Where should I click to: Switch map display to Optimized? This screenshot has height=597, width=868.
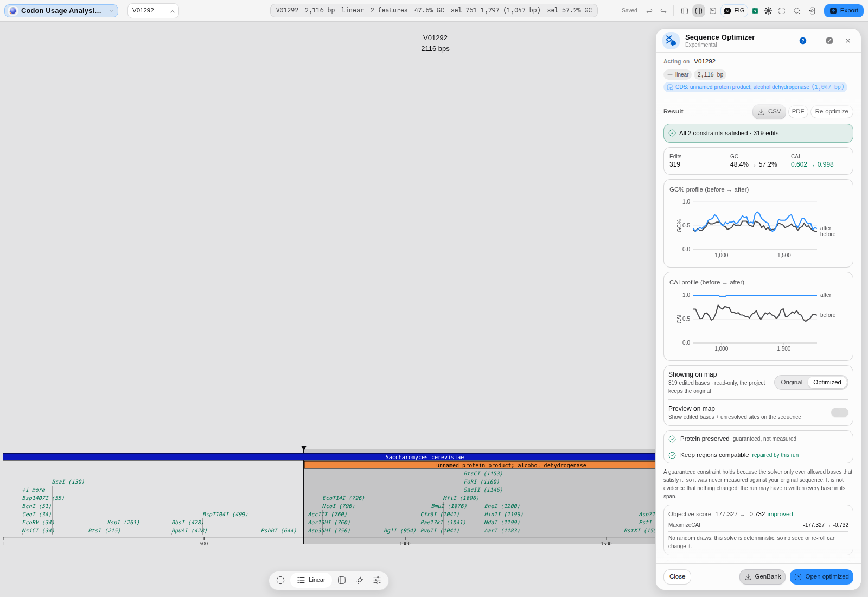(x=827, y=383)
